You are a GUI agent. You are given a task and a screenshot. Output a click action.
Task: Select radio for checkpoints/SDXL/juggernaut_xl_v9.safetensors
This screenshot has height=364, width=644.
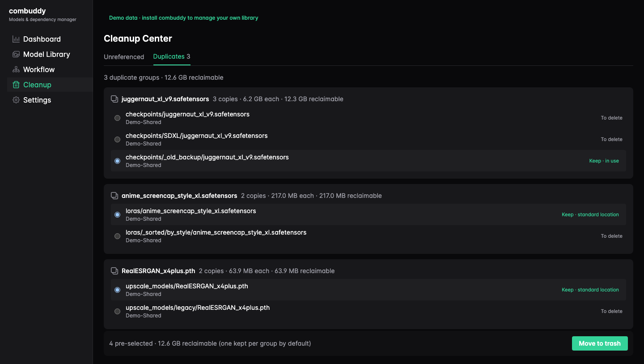coord(117,139)
